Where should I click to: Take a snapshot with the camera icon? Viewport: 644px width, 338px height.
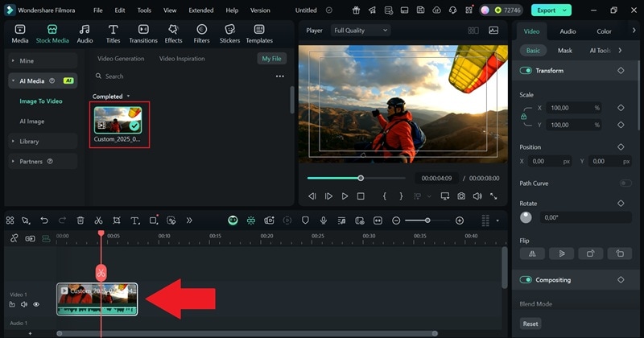coord(461,196)
